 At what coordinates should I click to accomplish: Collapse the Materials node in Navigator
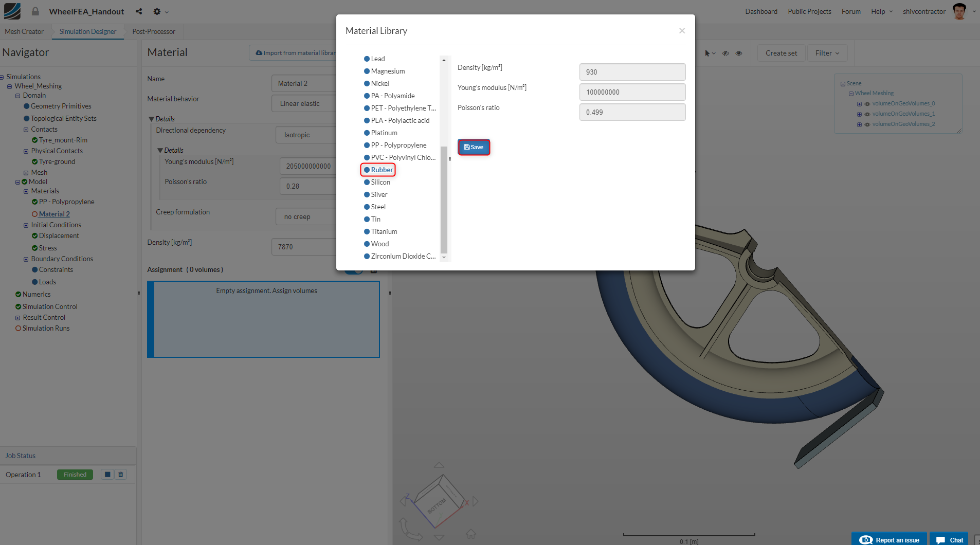(x=26, y=191)
